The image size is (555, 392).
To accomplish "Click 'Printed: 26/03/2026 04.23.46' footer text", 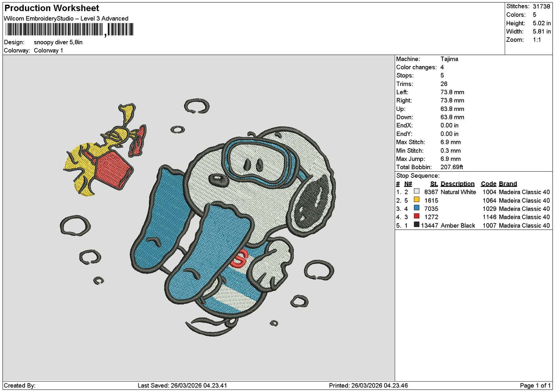I will pyautogui.click(x=368, y=385).
